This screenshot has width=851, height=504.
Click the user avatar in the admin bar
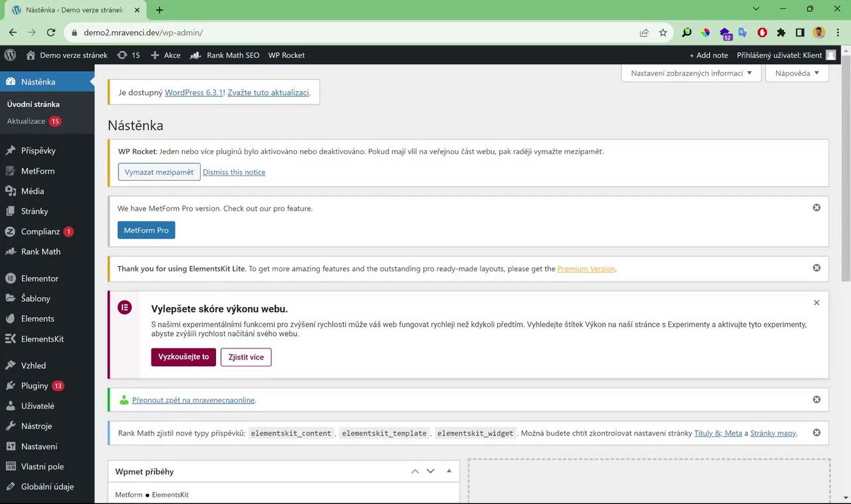click(x=831, y=55)
